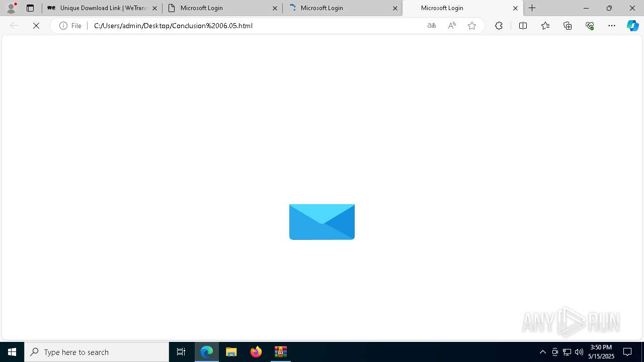Open Settings and more menu
Screen dimensions: 644x362
612,26
